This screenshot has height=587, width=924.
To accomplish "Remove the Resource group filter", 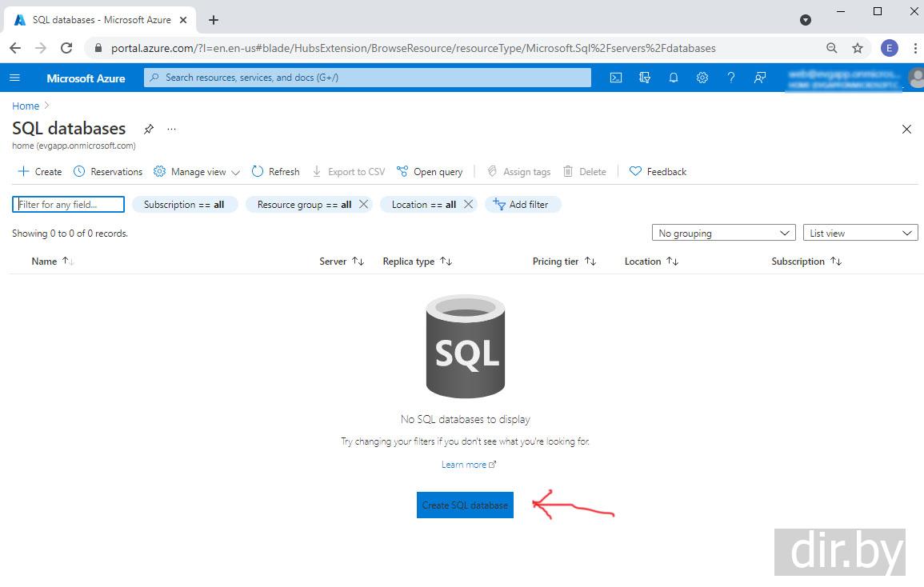I will 363,205.
